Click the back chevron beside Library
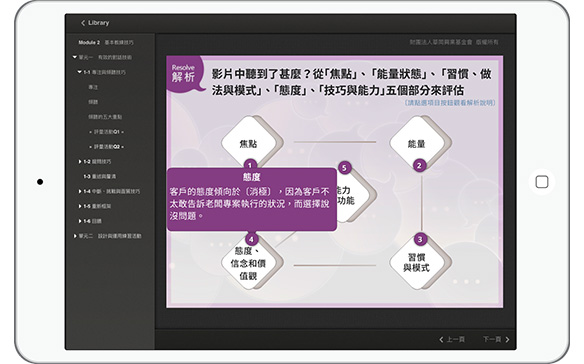The height and width of the screenshot is (364, 584). coord(83,23)
